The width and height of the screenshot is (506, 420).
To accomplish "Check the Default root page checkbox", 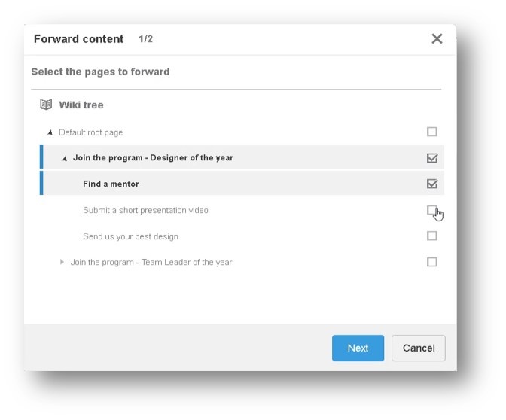I will 432,132.
